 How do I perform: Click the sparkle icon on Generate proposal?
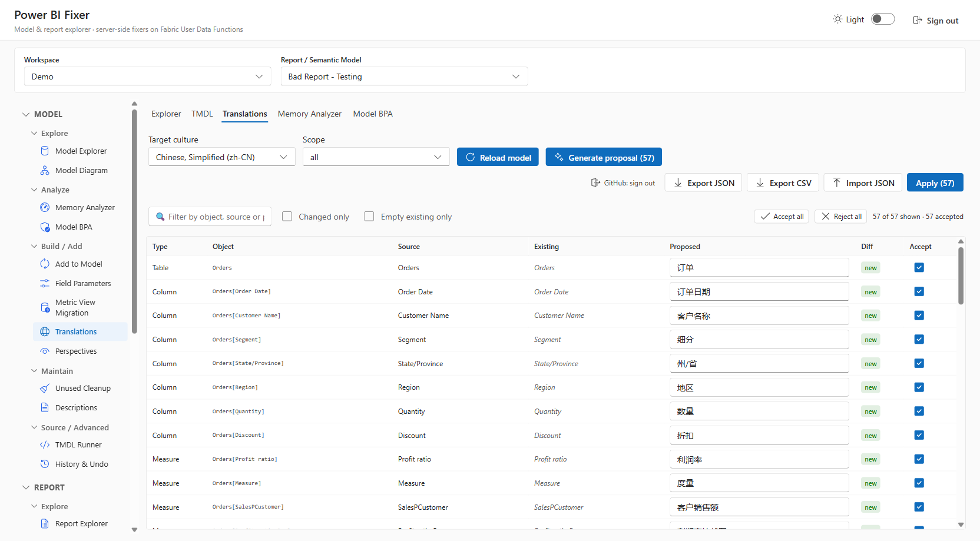[559, 157]
